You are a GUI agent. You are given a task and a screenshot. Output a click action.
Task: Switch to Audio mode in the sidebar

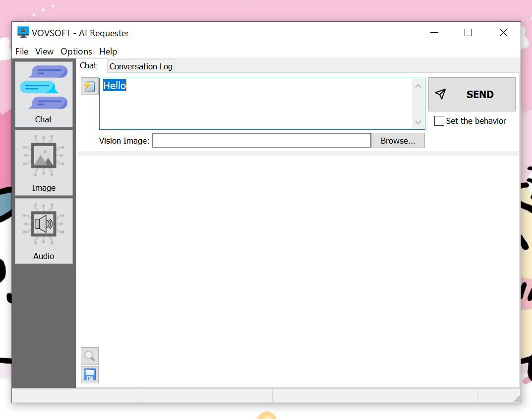44,230
